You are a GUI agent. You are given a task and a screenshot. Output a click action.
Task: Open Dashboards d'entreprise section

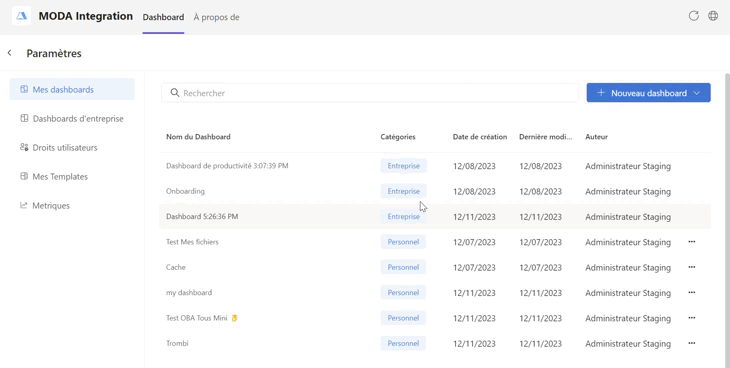point(72,118)
